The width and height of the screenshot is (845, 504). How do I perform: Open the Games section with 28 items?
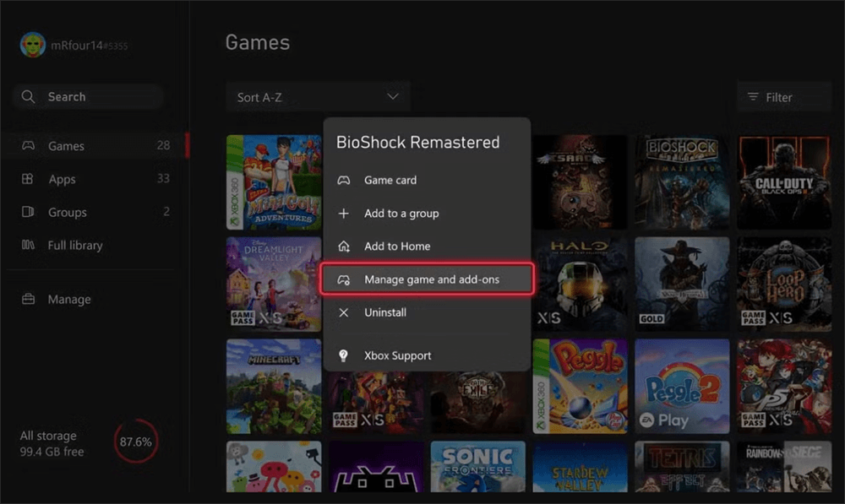point(96,145)
